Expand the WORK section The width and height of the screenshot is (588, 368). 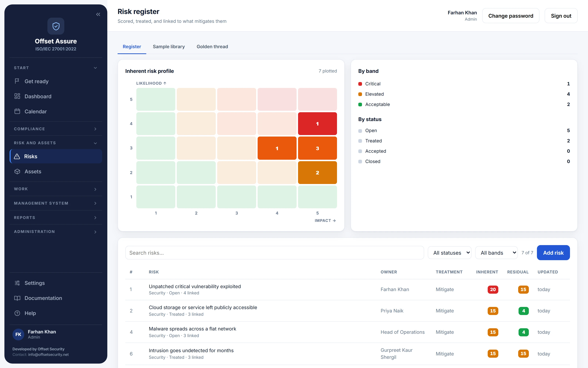[x=56, y=189]
